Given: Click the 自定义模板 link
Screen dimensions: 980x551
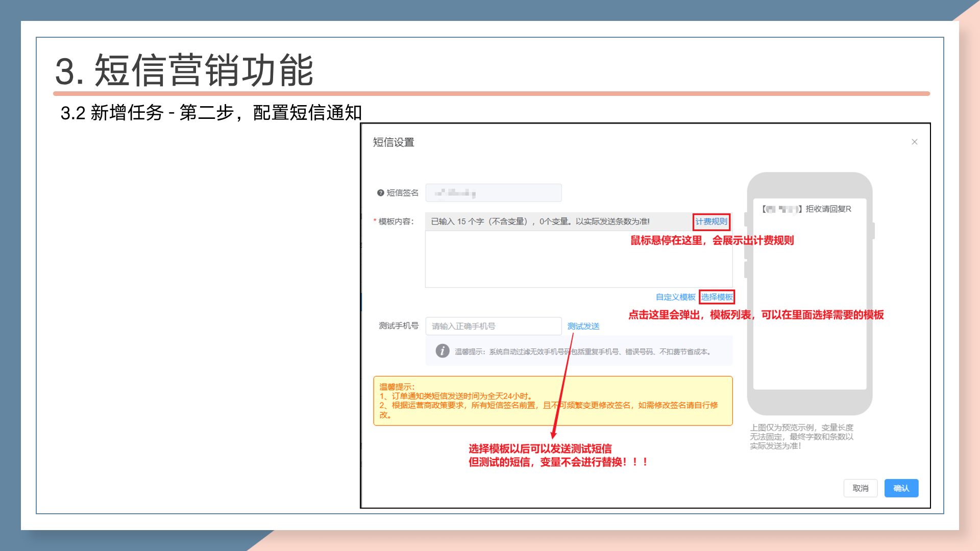Looking at the screenshot, I should click(x=675, y=297).
